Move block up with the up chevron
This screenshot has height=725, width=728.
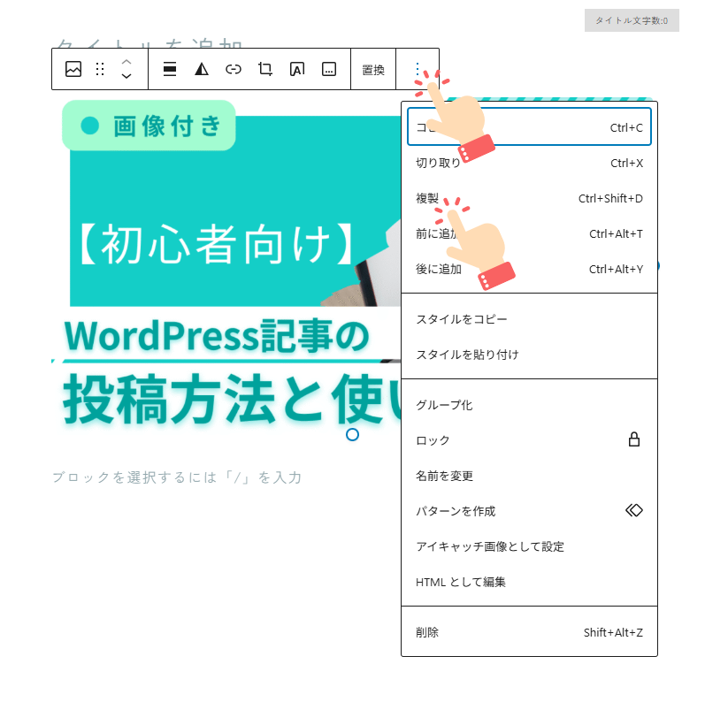[126, 62]
